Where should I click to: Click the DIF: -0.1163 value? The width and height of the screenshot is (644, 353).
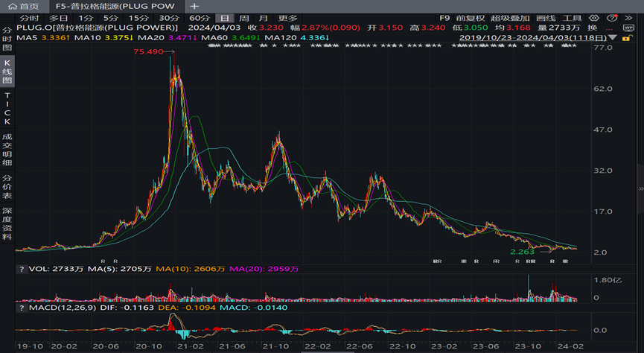[x=127, y=308]
